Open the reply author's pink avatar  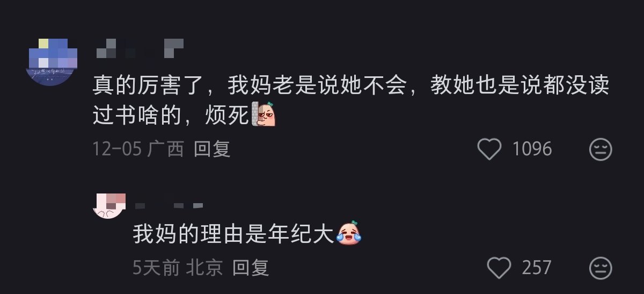coord(109,205)
